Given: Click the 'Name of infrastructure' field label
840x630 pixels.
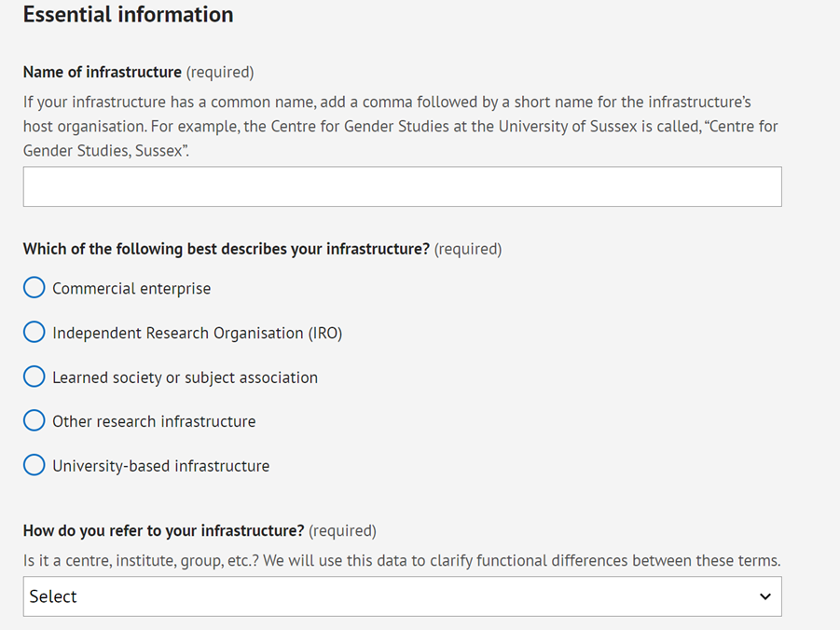Looking at the screenshot, I should [103, 72].
